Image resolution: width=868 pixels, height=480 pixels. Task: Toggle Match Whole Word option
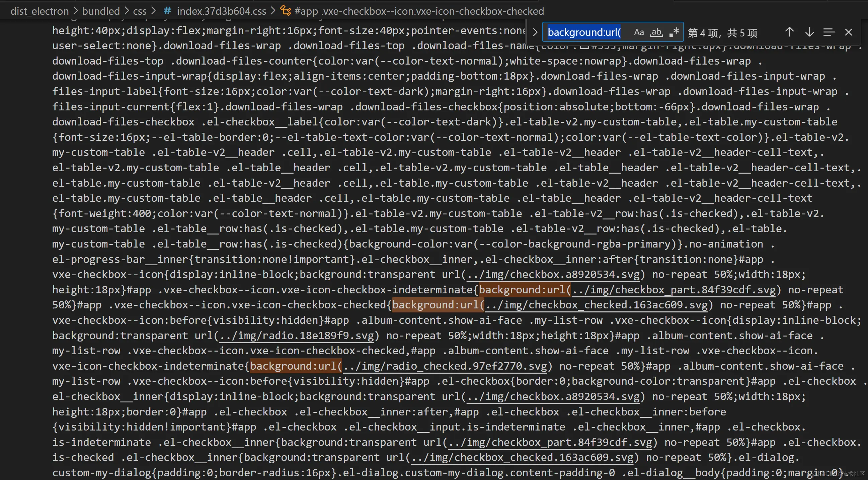tap(656, 32)
